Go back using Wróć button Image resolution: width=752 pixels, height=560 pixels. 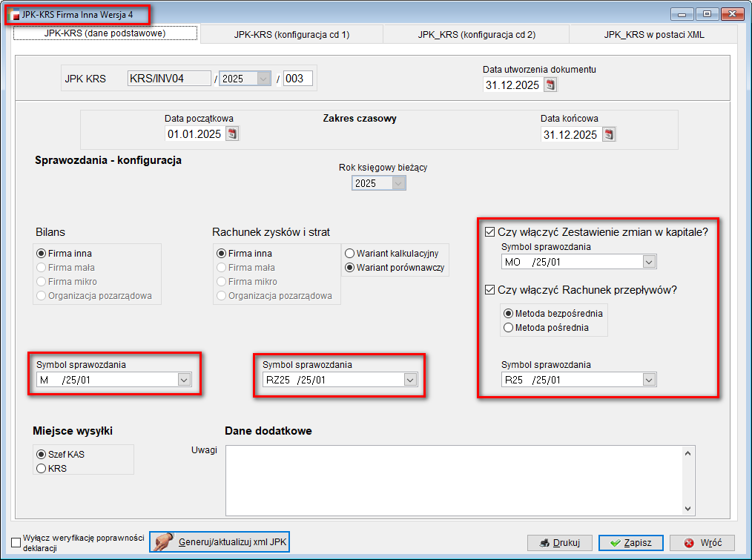tap(702, 543)
